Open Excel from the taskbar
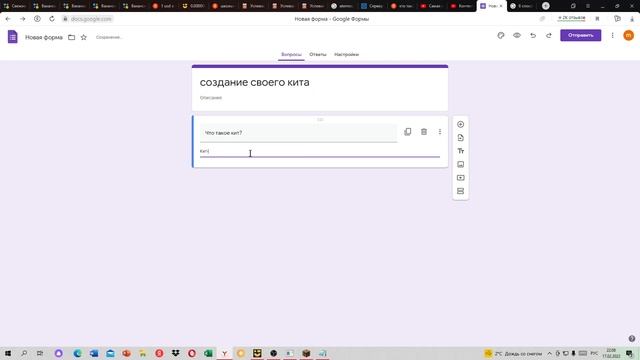 [208, 353]
